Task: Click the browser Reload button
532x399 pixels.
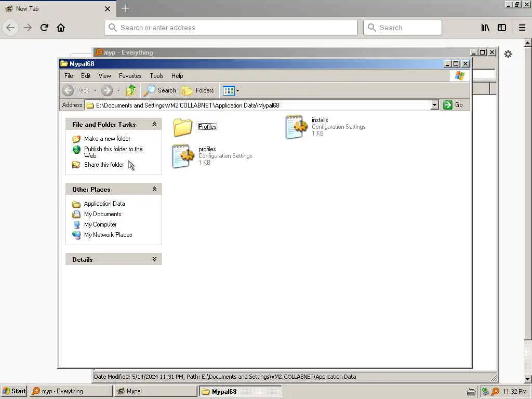Action: click(x=44, y=28)
